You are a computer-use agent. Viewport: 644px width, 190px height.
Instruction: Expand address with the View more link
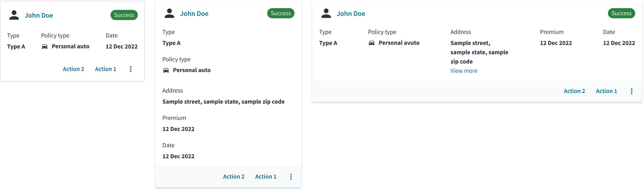click(x=464, y=71)
